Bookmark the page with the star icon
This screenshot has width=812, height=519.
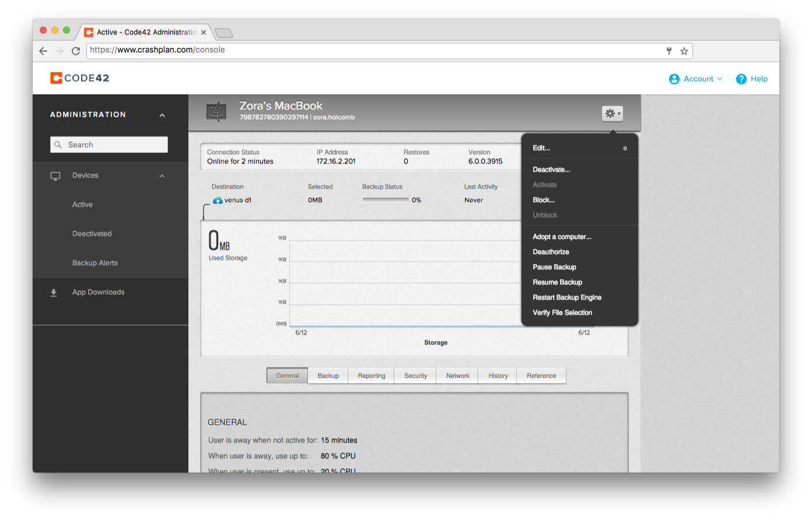tap(684, 51)
